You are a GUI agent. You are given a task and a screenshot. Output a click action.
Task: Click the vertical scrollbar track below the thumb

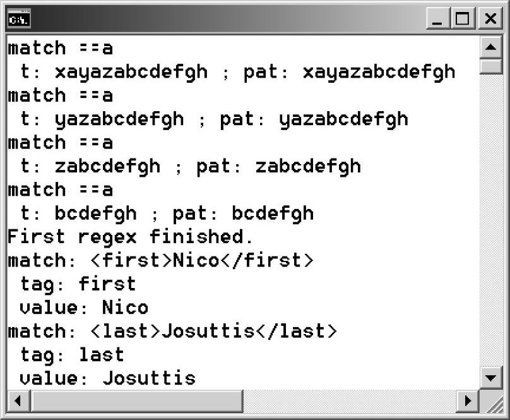pyautogui.click(x=490, y=221)
